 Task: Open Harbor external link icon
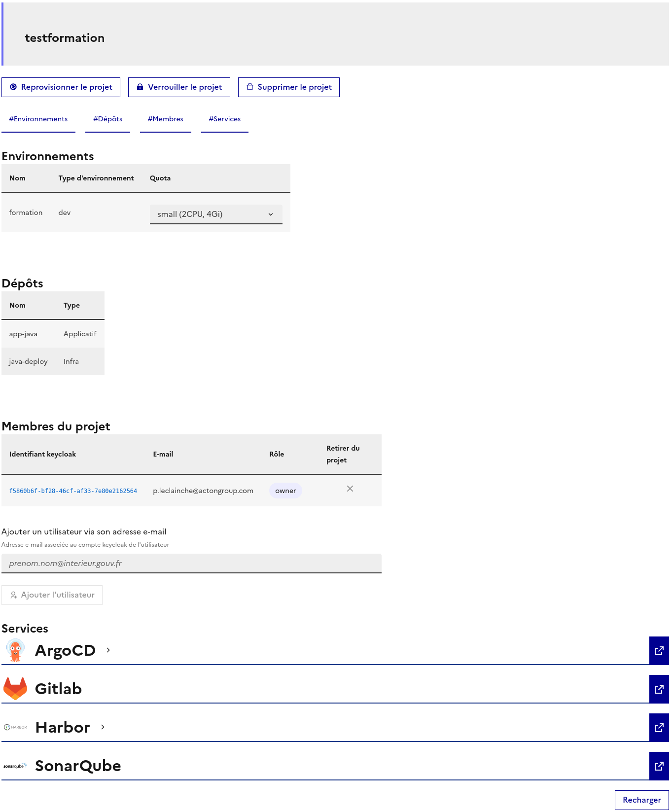[659, 728]
